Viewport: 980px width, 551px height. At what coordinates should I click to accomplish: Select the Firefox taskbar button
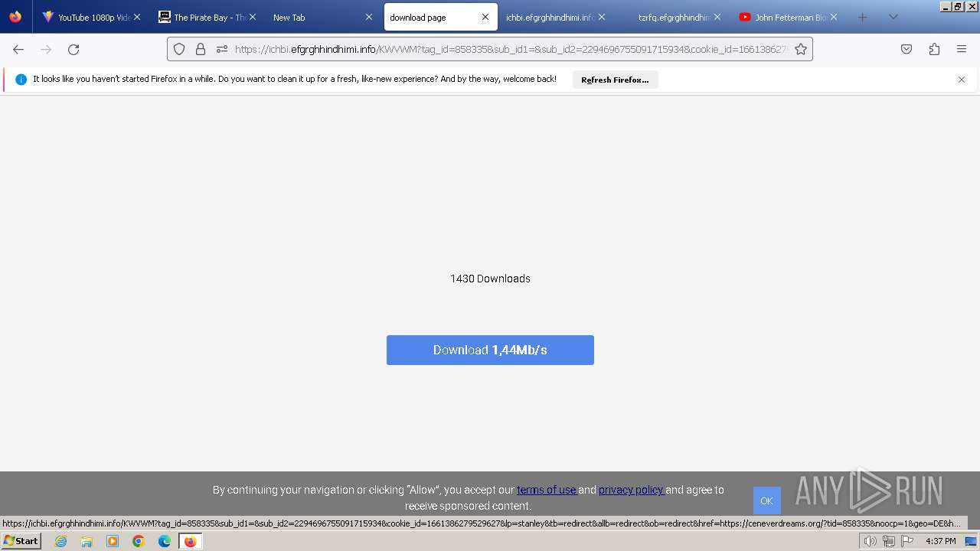point(190,541)
